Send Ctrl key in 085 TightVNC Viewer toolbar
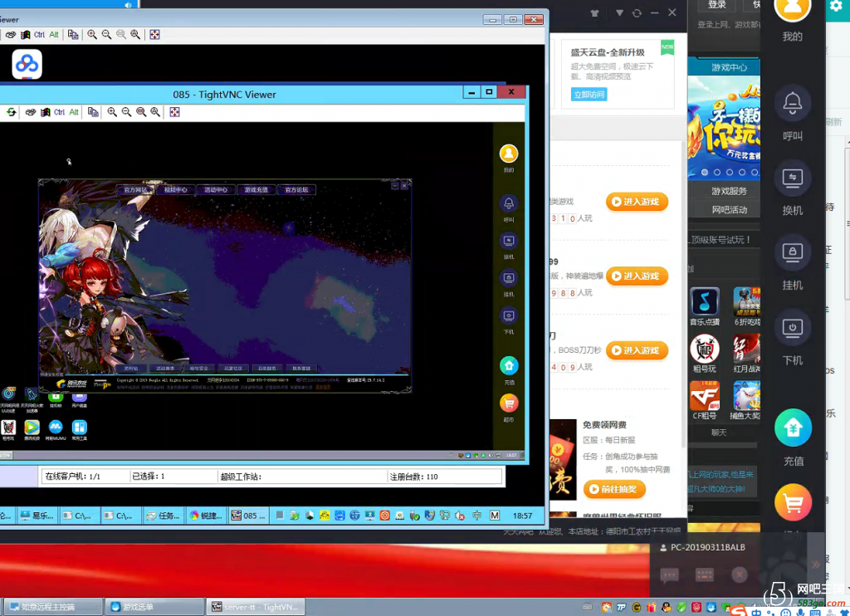This screenshot has width=850, height=616. [x=59, y=112]
